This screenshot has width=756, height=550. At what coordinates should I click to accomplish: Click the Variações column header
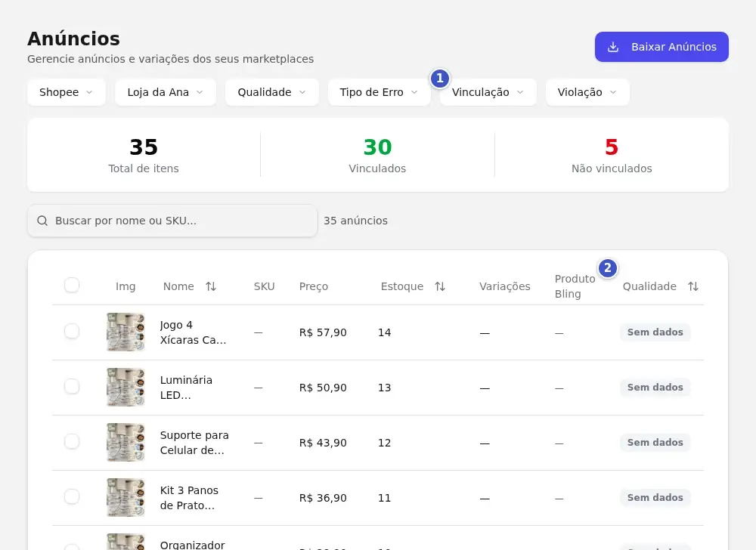(504, 286)
